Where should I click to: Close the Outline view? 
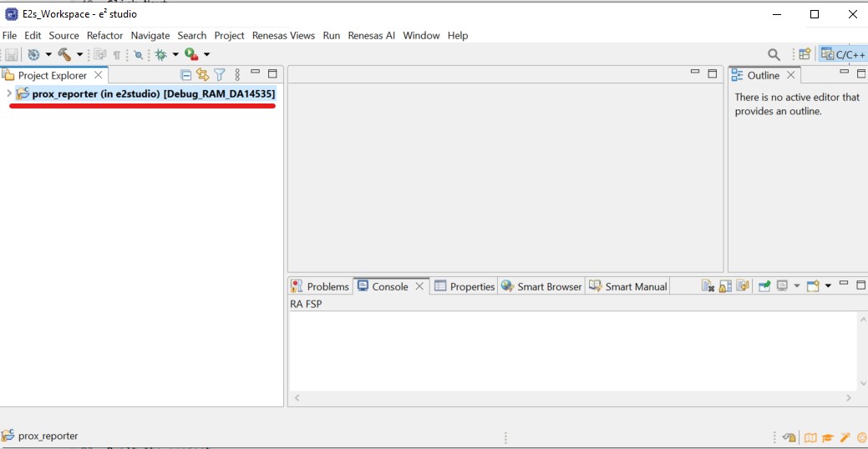point(790,74)
